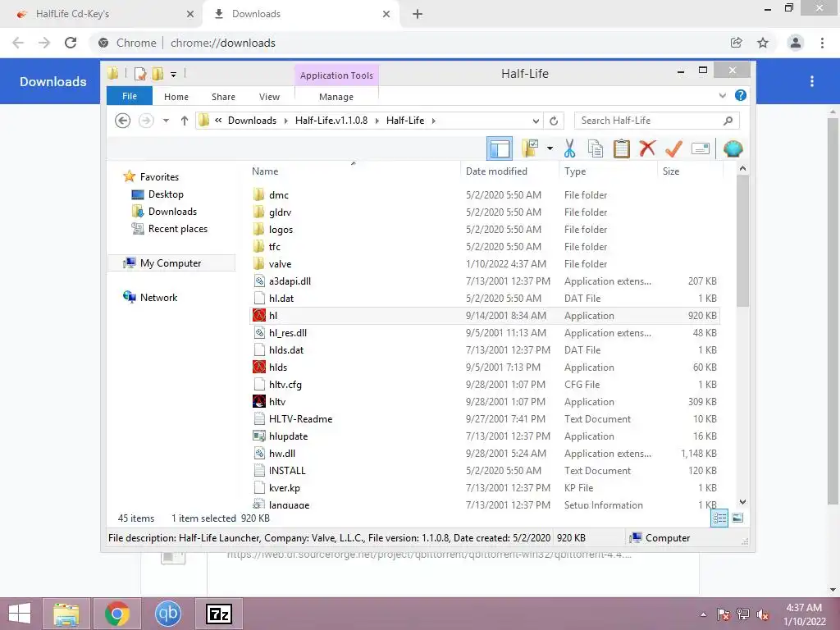
Task: Click the blue Help question mark icon
Action: point(741,95)
